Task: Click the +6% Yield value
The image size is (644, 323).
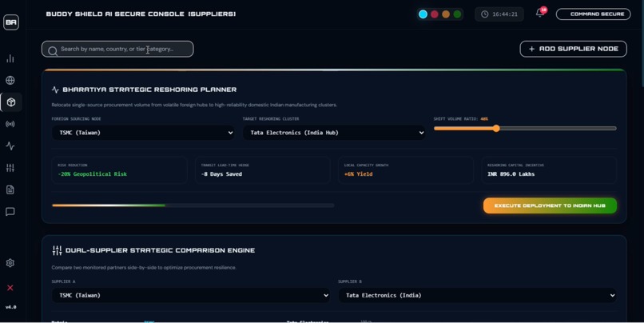Action: [x=358, y=173]
